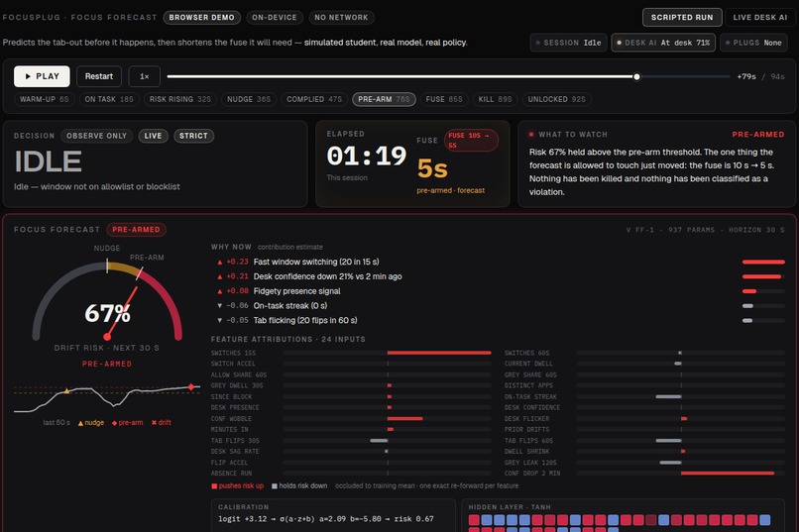799x532 pixels.
Task: Jump to the RISK RISING 32S marker
Action: pos(179,99)
